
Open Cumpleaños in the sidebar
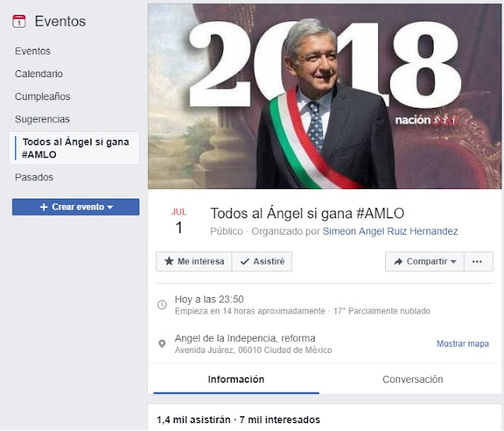click(x=43, y=96)
